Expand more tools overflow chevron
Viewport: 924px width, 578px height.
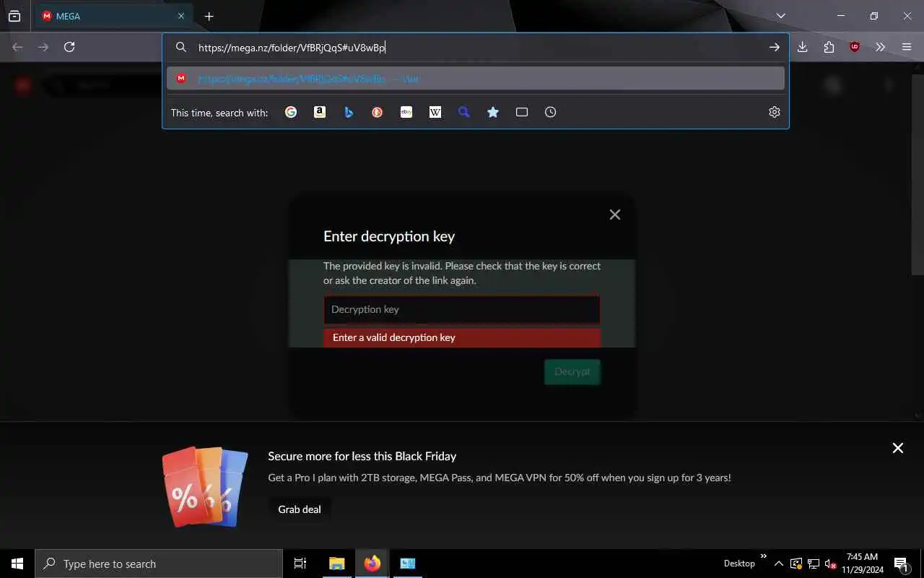881,47
